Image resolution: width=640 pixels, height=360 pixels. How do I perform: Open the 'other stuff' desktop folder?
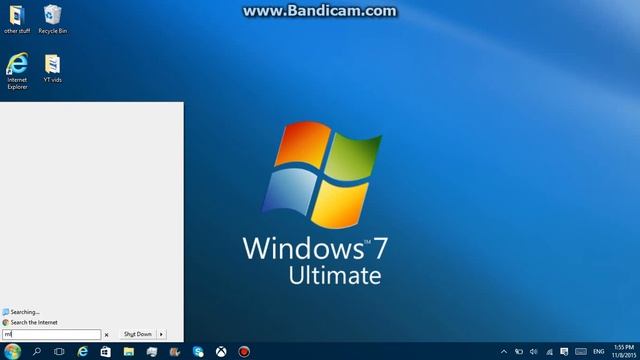(17, 19)
